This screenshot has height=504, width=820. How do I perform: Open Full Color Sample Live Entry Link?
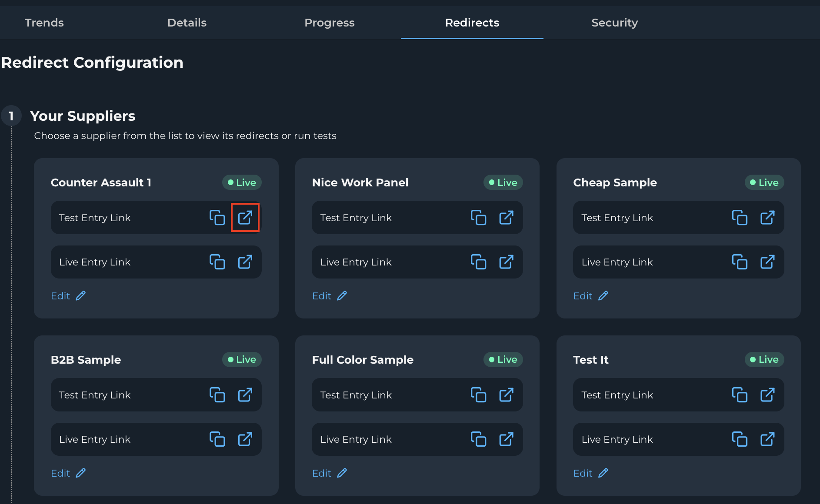[506, 439]
